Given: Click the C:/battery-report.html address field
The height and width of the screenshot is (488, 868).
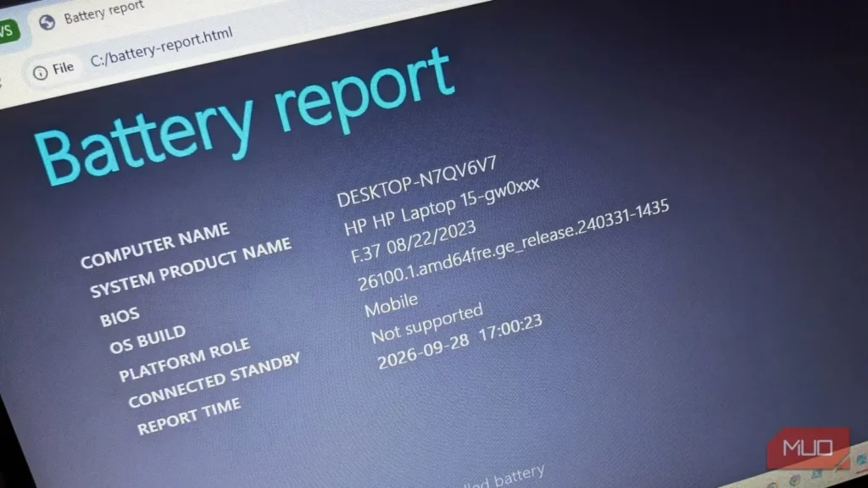Looking at the screenshot, I should 161,46.
